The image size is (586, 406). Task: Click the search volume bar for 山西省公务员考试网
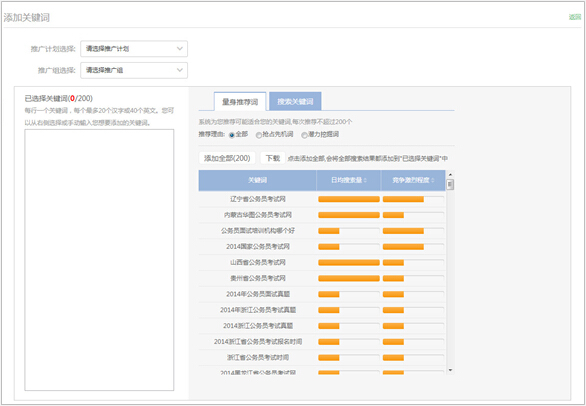tap(349, 263)
